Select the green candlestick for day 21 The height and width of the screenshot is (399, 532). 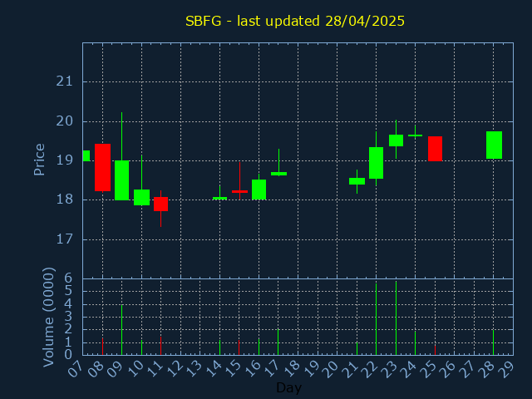coord(357,181)
